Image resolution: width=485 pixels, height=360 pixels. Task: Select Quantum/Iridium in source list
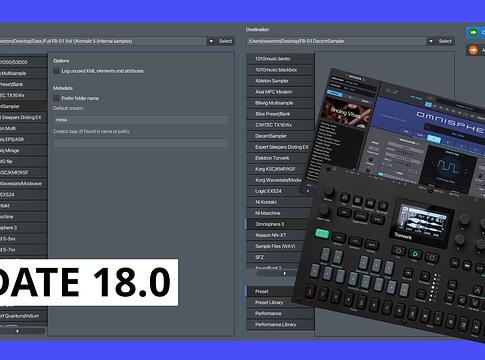pos(24,315)
